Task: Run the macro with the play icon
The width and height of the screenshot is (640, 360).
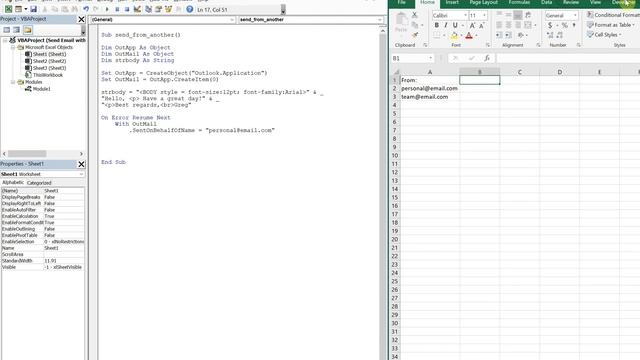Action: coord(107,9)
